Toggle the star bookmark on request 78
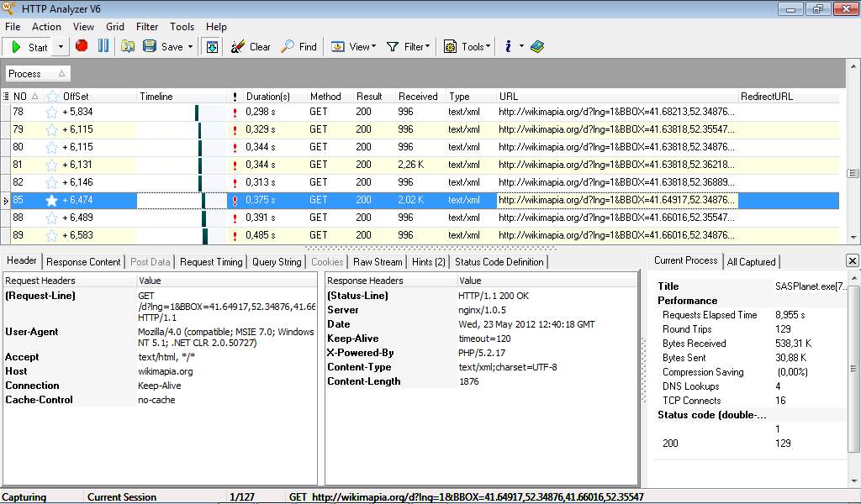The height and width of the screenshot is (504, 861). click(51, 112)
